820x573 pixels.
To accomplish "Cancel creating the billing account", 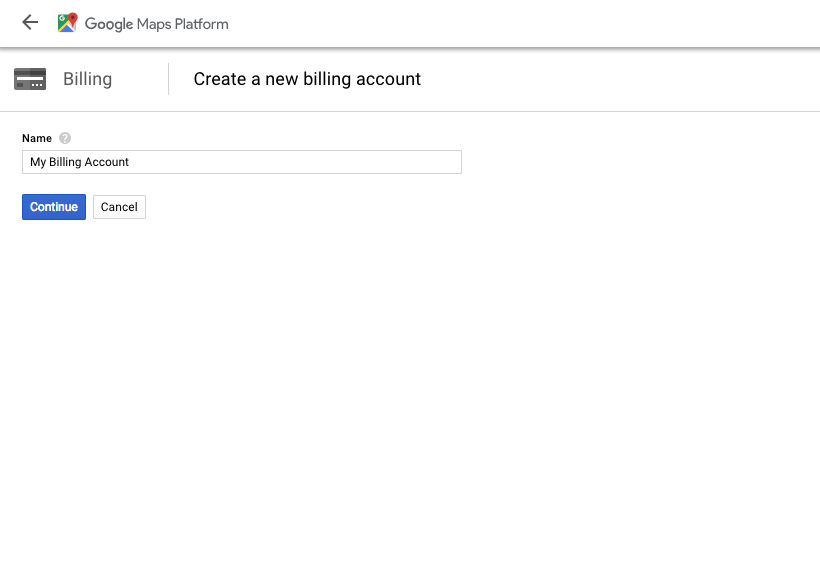I will tap(119, 207).
